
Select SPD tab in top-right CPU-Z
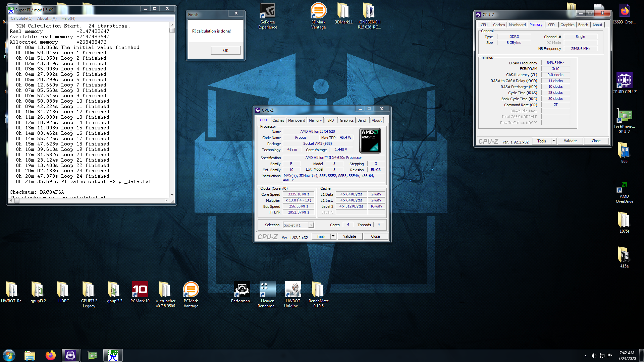coord(551,25)
